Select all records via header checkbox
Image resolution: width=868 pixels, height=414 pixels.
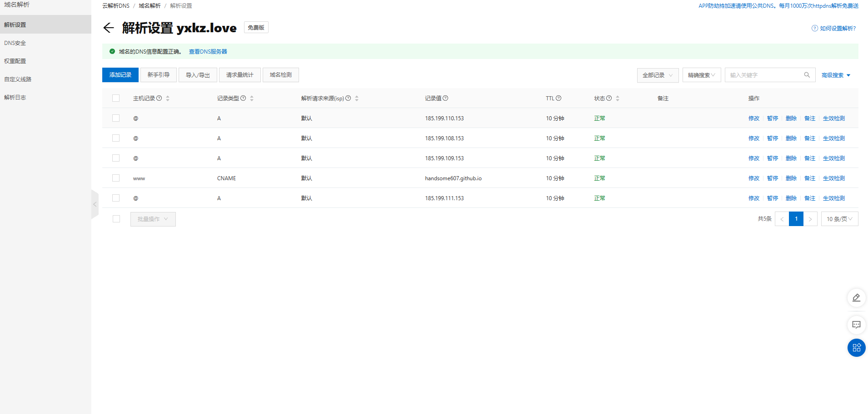tap(116, 98)
